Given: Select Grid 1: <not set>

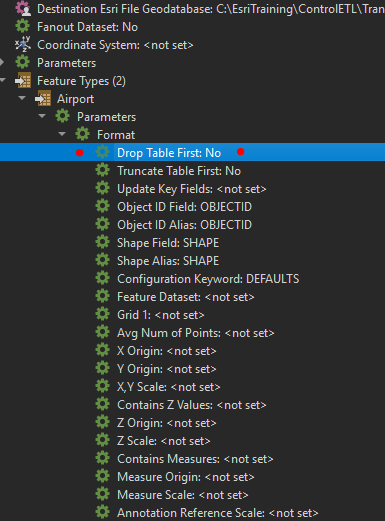Looking at the screenshot, I should [x=161, y=315].
